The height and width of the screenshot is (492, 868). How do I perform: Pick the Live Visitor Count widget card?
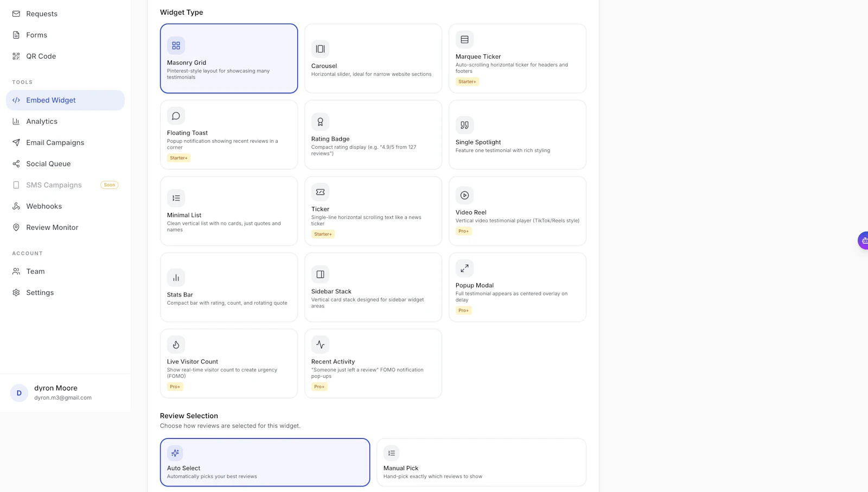(229, 363)
